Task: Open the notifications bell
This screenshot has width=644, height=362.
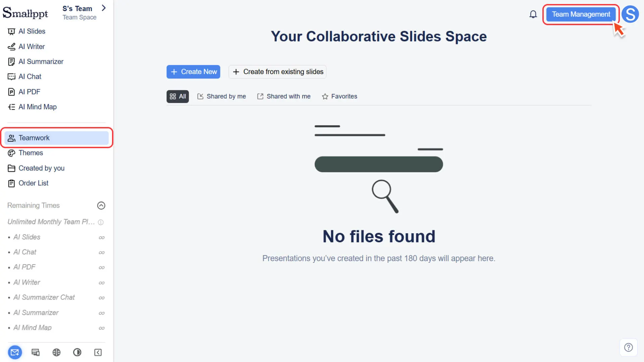Action: [533, 14]
